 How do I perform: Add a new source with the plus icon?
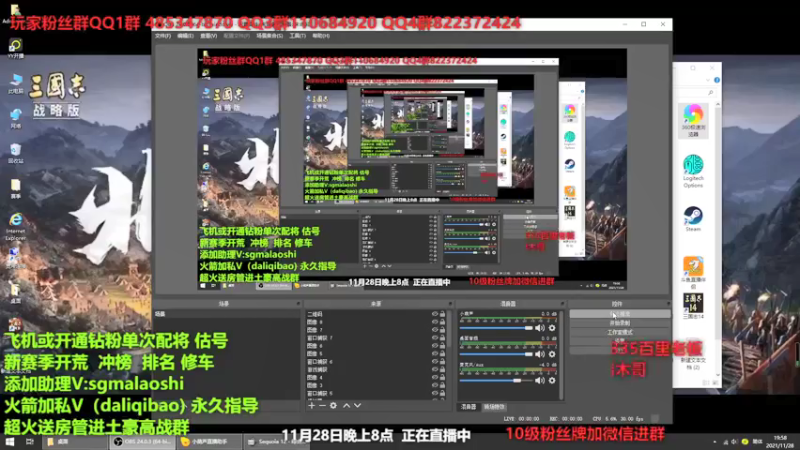[x=312, y=406]
